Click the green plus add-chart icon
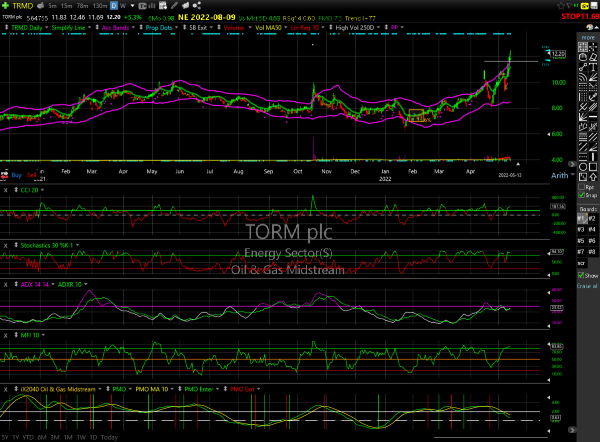Viewport: 600px width, 442px height. point(5,5)
